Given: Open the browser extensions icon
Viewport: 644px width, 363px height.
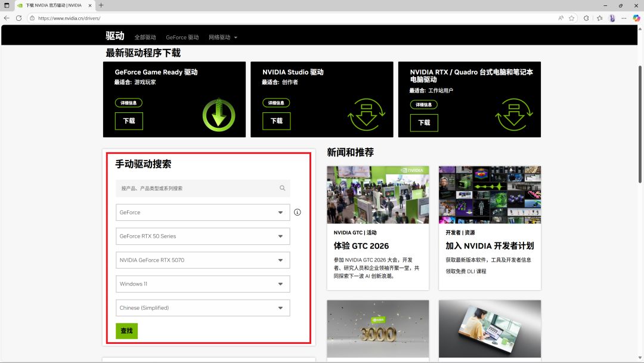Looking at the screenshot, I should (586, 18).
